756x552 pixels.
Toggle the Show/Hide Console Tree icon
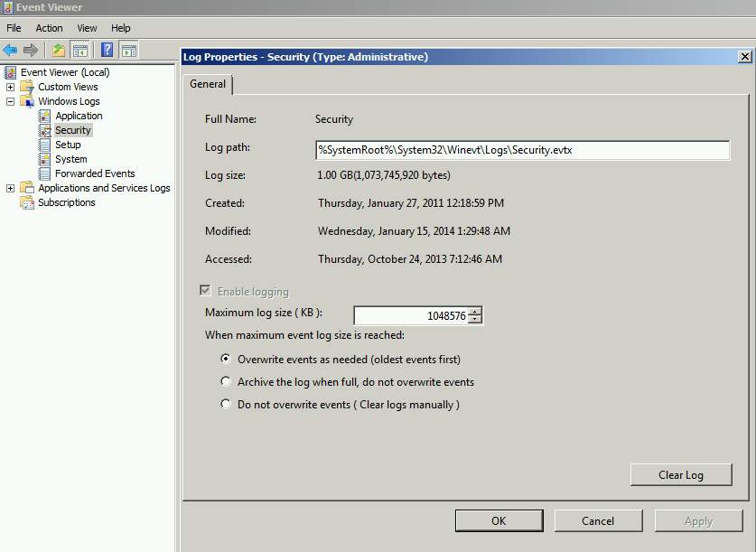(x=80, y=50)
